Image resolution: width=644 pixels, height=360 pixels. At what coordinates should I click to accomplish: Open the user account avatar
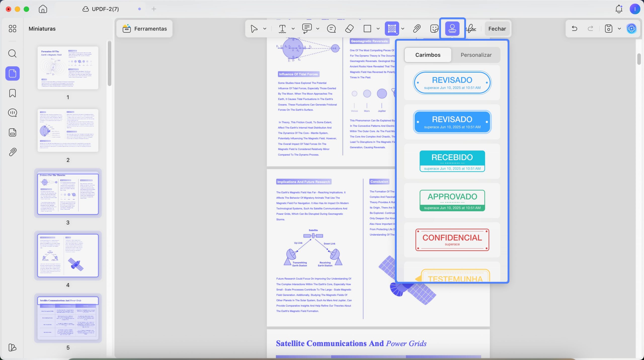click(635, 9)
